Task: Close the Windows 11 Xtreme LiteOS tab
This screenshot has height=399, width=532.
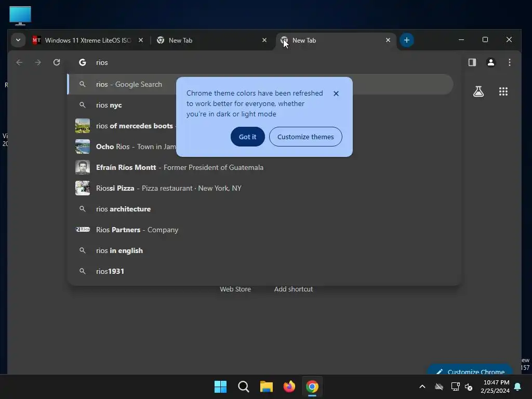Action: (141, 40)
